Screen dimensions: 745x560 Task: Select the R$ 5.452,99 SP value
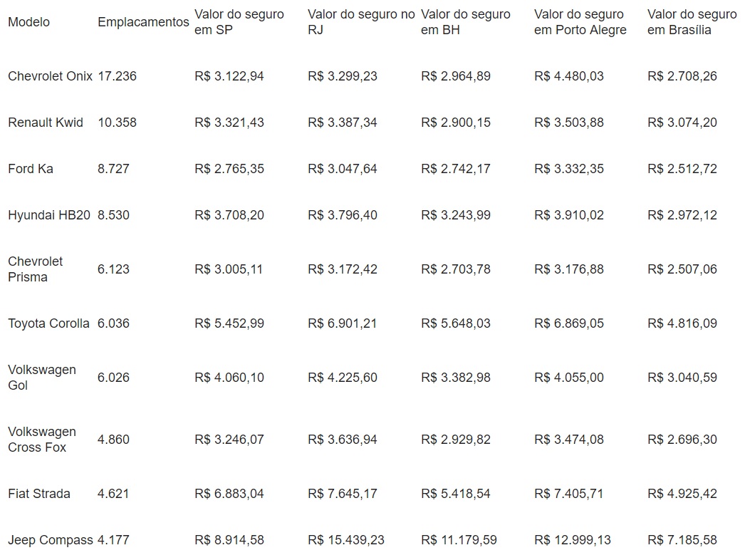click(229, 323)
